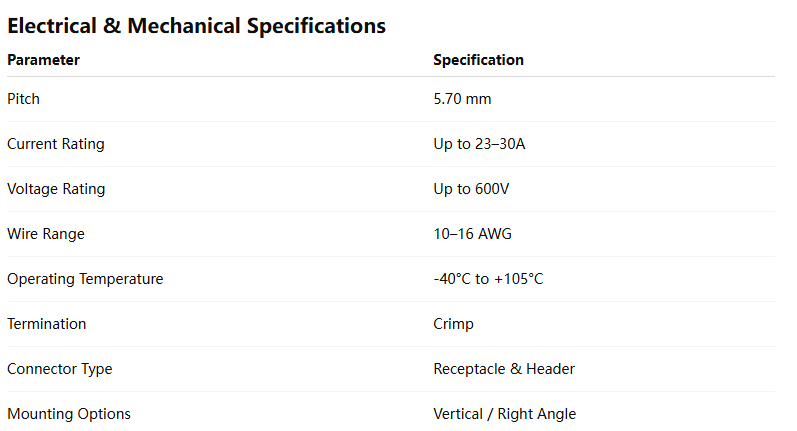
Task: Select the Termination row label
Action: [47, 324]
